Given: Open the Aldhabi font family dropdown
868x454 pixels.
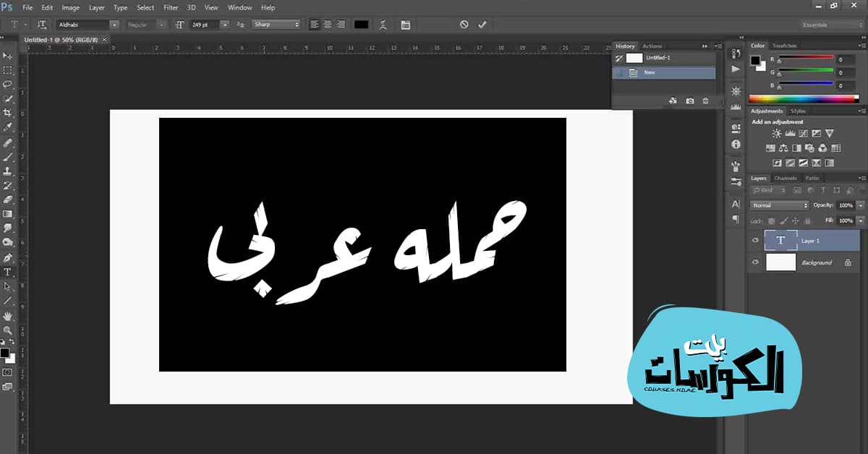Looking at the screenshot, I should tap(114, 24).
